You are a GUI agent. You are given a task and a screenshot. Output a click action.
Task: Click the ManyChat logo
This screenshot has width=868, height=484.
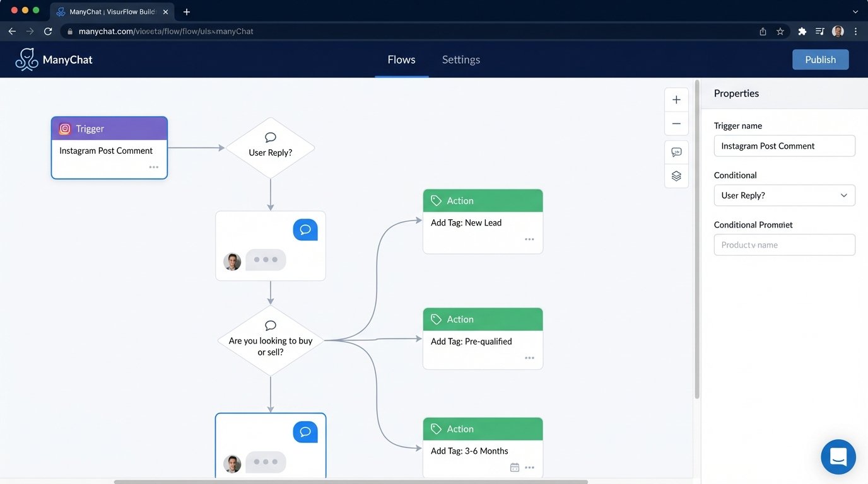54,59
